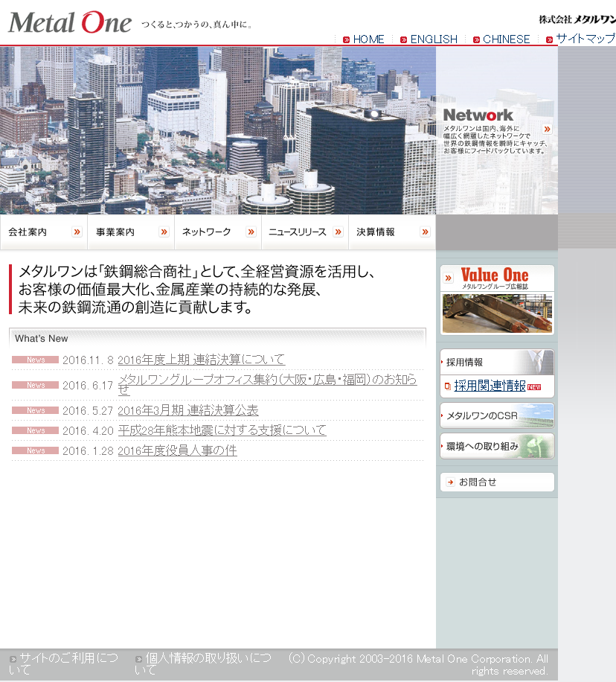This screenshot has width=616, height=682.
Task: Open the 2016年度役員人事の件 link
Action: pyautogui.click(x=177, y=450)
